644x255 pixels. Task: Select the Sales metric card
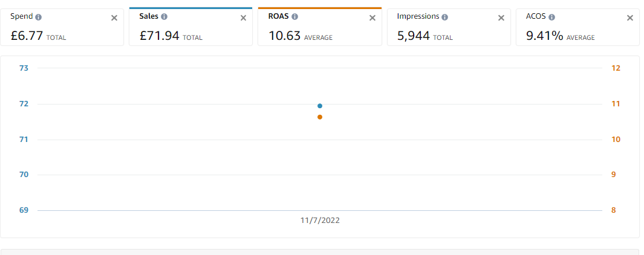(190, 27)
